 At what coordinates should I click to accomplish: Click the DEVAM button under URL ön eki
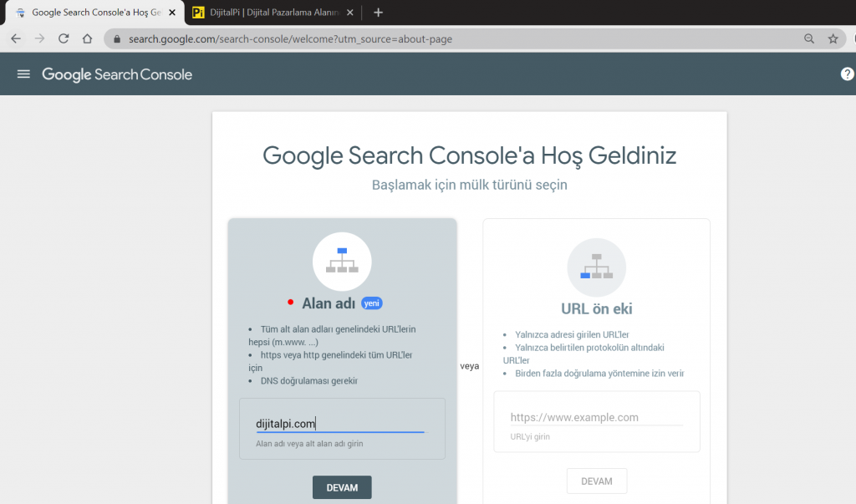597,481
